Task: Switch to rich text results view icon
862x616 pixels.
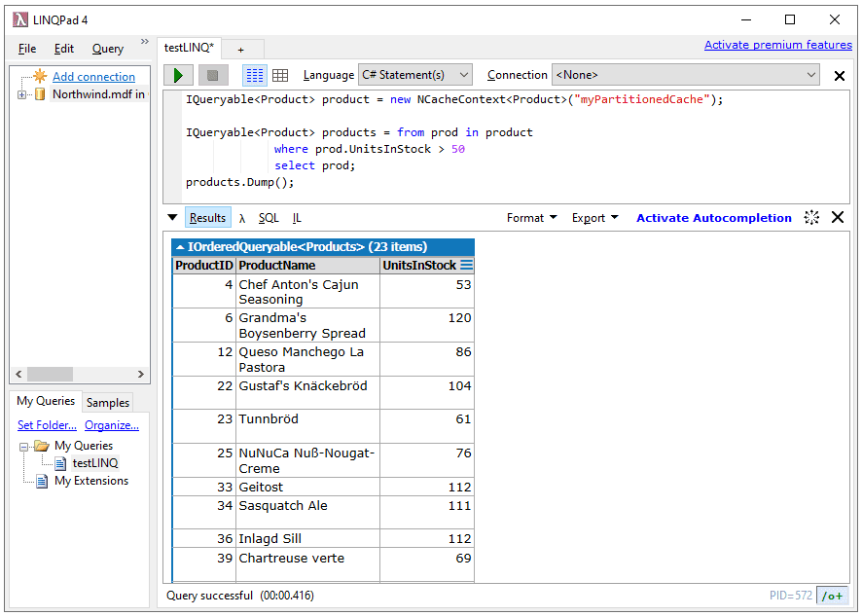Action: tap(255, 75)
